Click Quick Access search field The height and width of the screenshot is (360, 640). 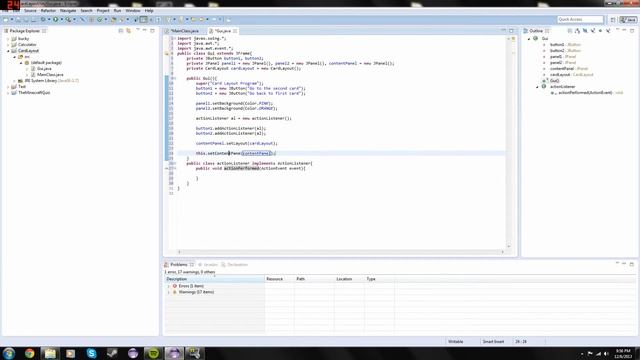(580, 20)
